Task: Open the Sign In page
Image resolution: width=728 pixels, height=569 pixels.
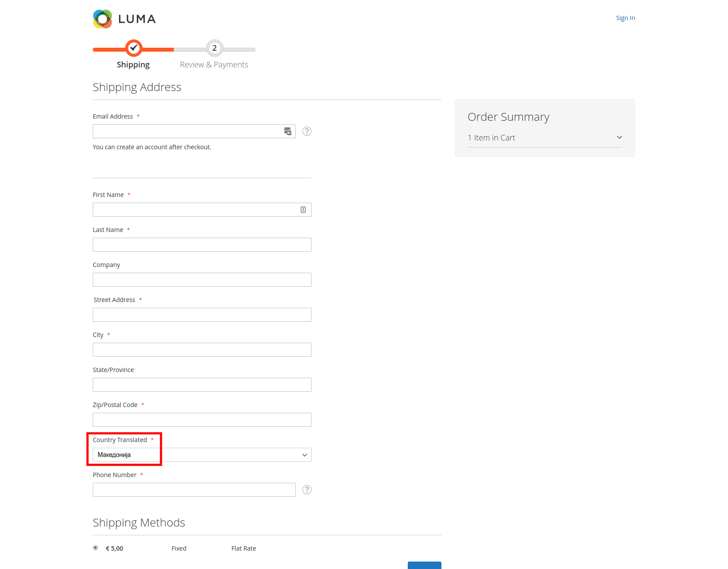Action: (625, 18)
